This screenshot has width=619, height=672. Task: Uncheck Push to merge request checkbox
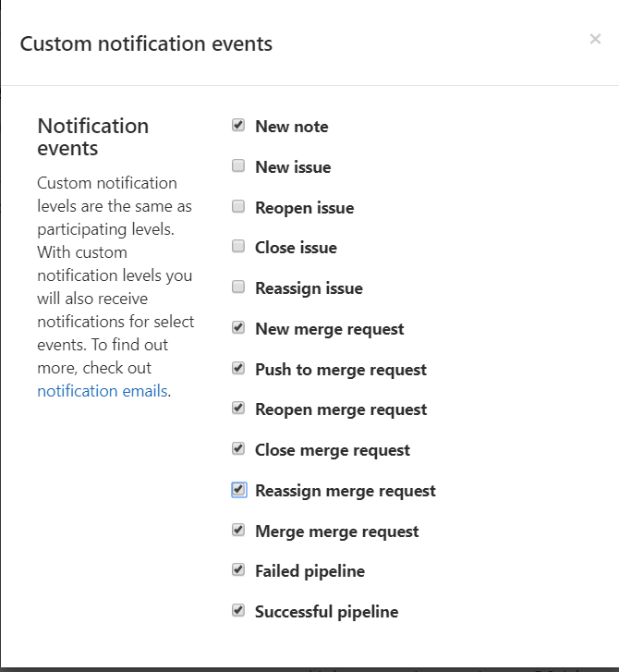238,368
